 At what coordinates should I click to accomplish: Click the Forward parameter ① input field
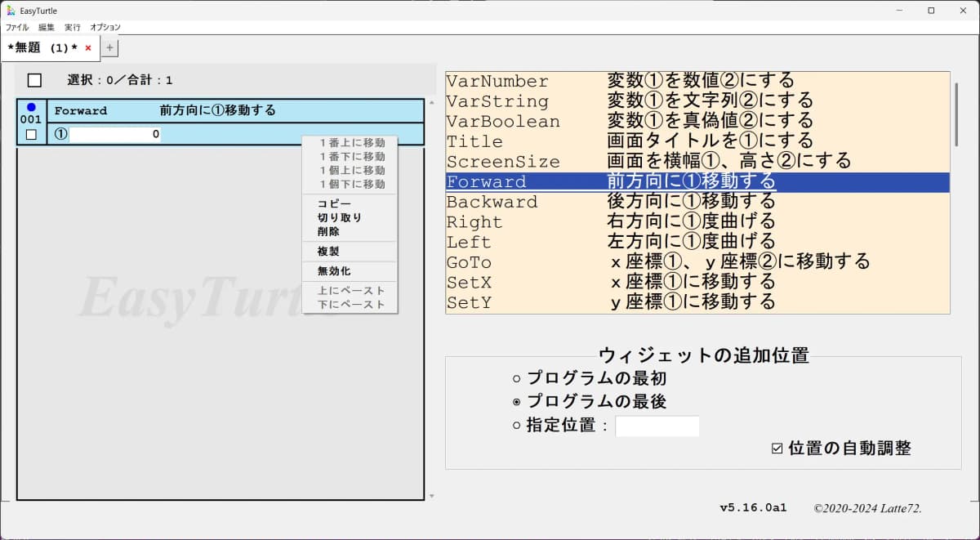(x=115, y=134)
